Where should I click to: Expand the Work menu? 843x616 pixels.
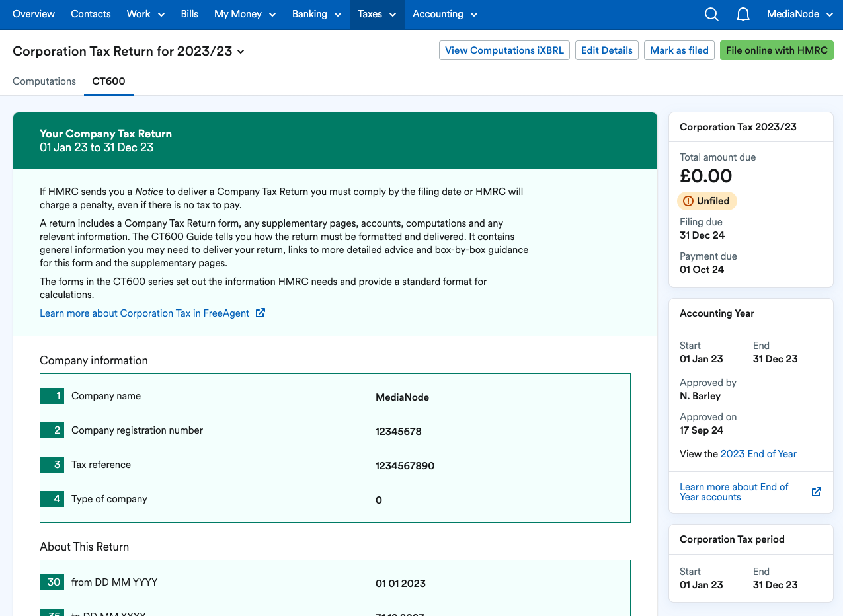click(145, 14)
